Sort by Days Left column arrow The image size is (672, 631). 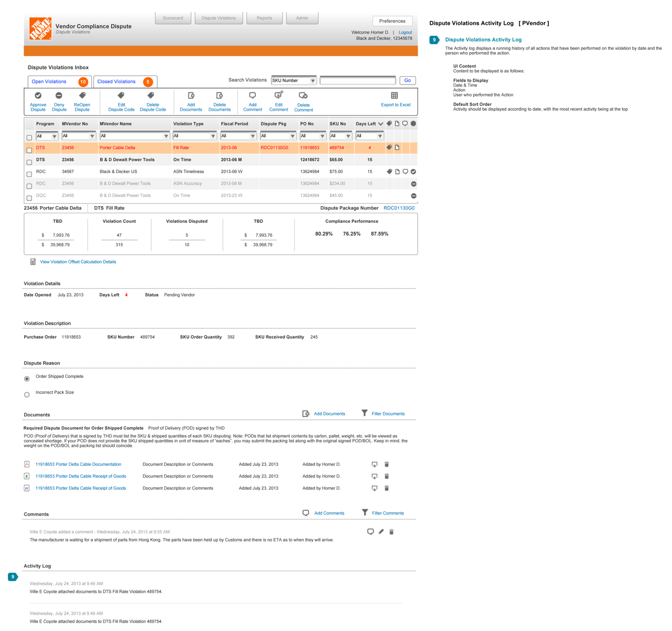coord(381,124)
